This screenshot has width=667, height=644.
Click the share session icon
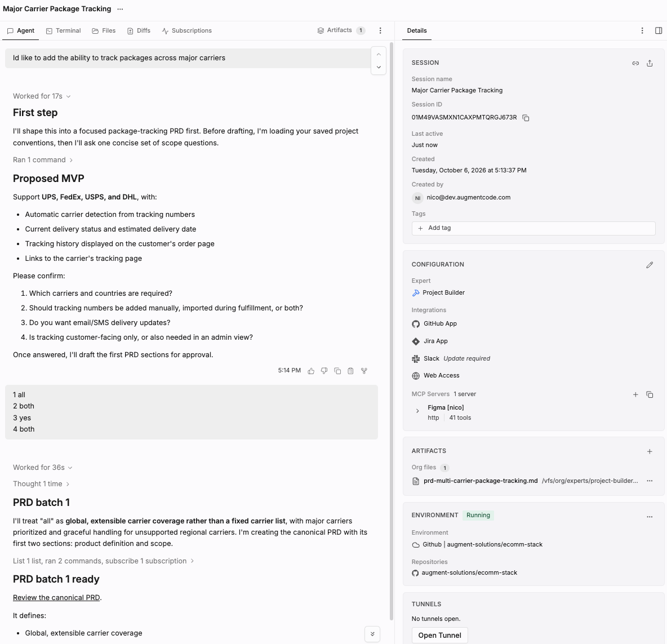pyautogui.click(x=650, y=63)
